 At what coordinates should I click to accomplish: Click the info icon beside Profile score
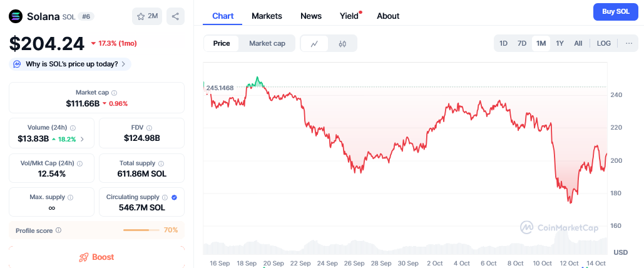[58, 230]
